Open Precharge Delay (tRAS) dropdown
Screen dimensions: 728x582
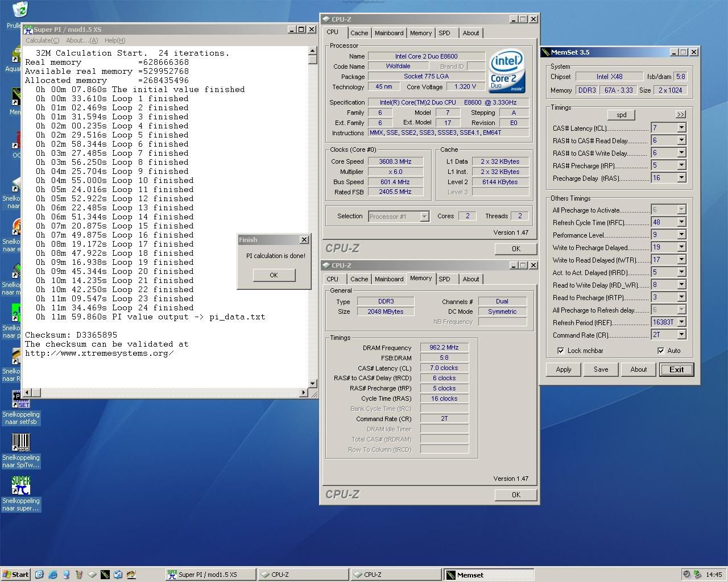pyautogui.click(x=681, y=178)
